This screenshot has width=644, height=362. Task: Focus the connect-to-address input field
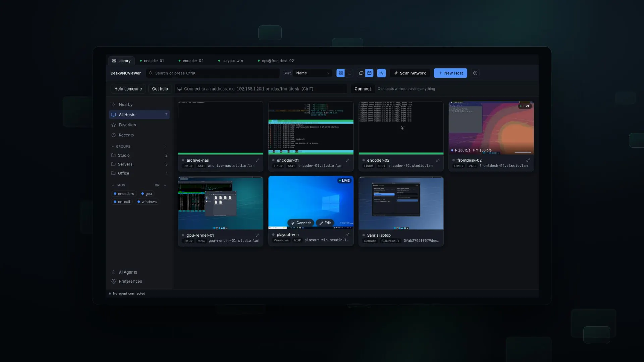pos(261,89)
